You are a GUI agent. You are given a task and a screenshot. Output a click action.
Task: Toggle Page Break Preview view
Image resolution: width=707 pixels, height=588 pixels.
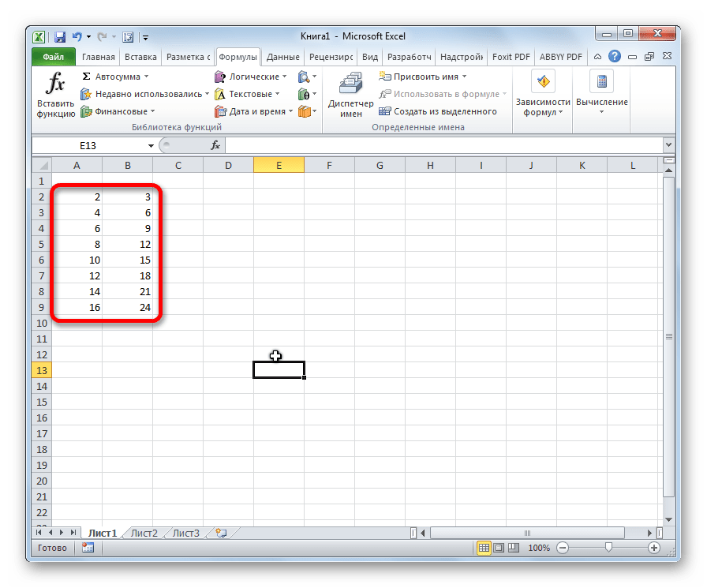pos(514,548)
